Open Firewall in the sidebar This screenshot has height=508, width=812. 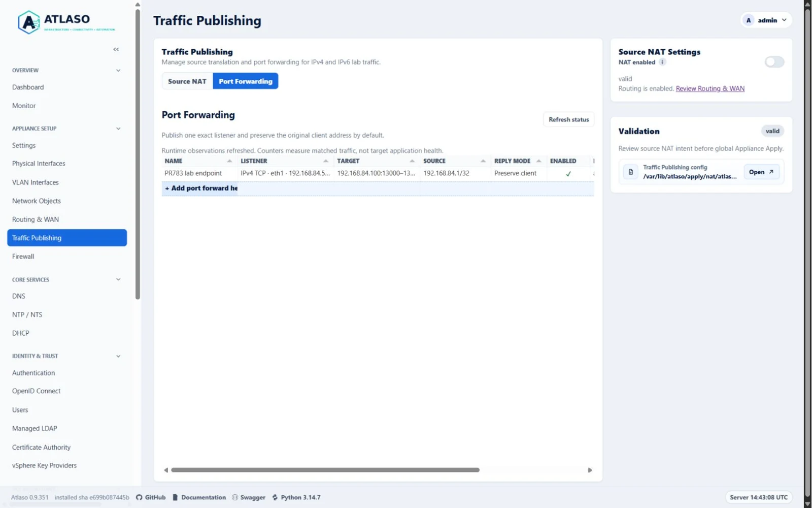click(23, 257)
